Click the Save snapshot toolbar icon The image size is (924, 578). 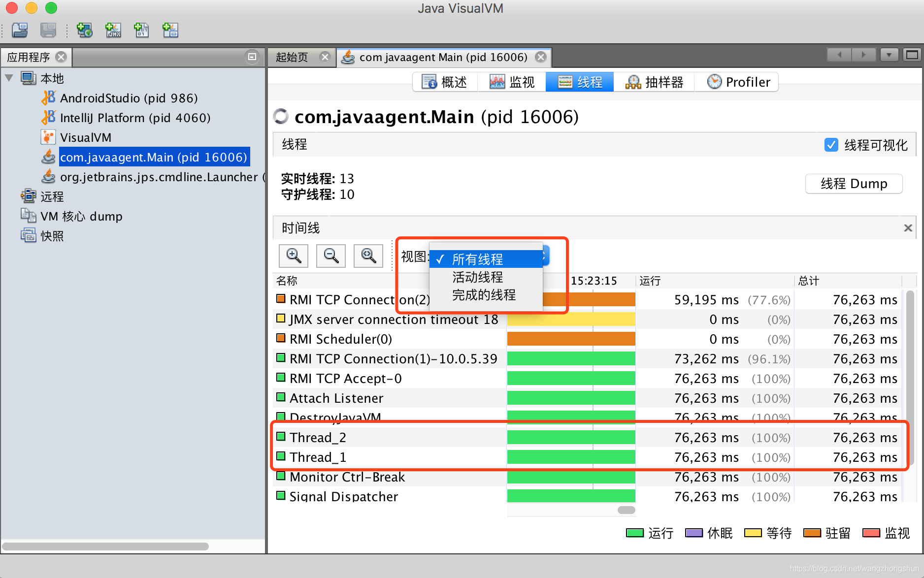click(x=48, y=31)
